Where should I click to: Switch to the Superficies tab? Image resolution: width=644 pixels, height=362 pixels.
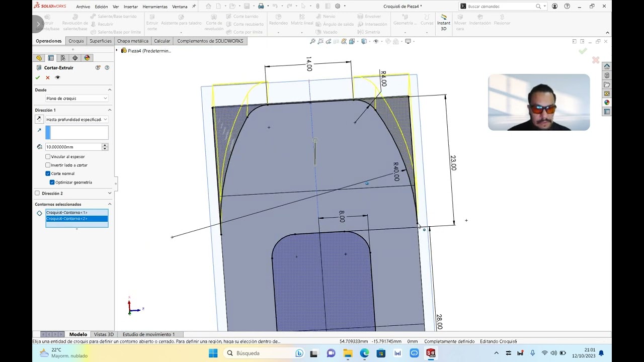(101, 41)
